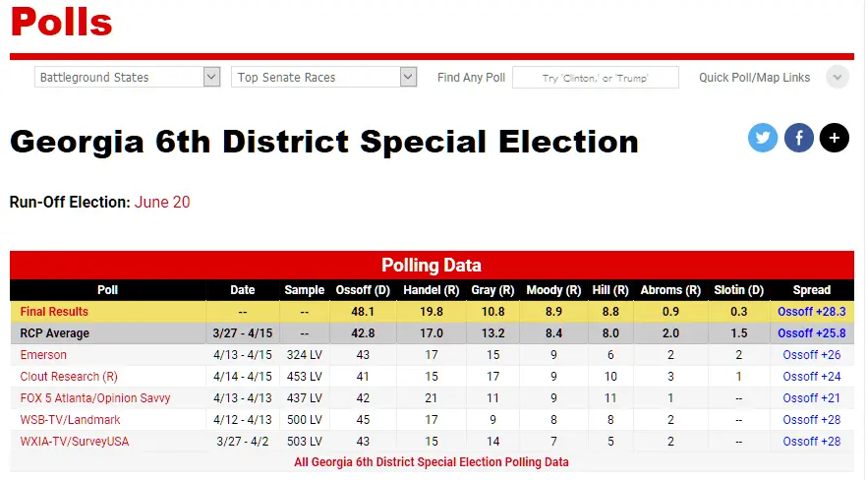Share page on Facebook
This screenshot has height=480, width=868.
coord(798,138)
